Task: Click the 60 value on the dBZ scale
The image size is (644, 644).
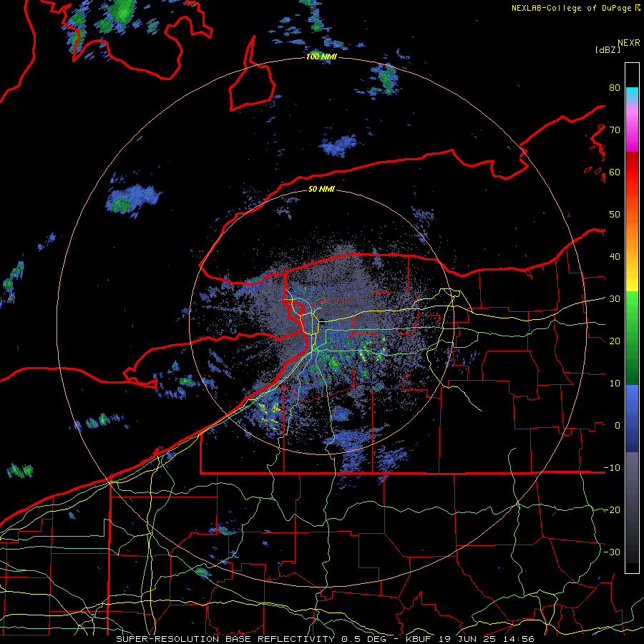Action: pyautogui.click(x=615, y=172)
